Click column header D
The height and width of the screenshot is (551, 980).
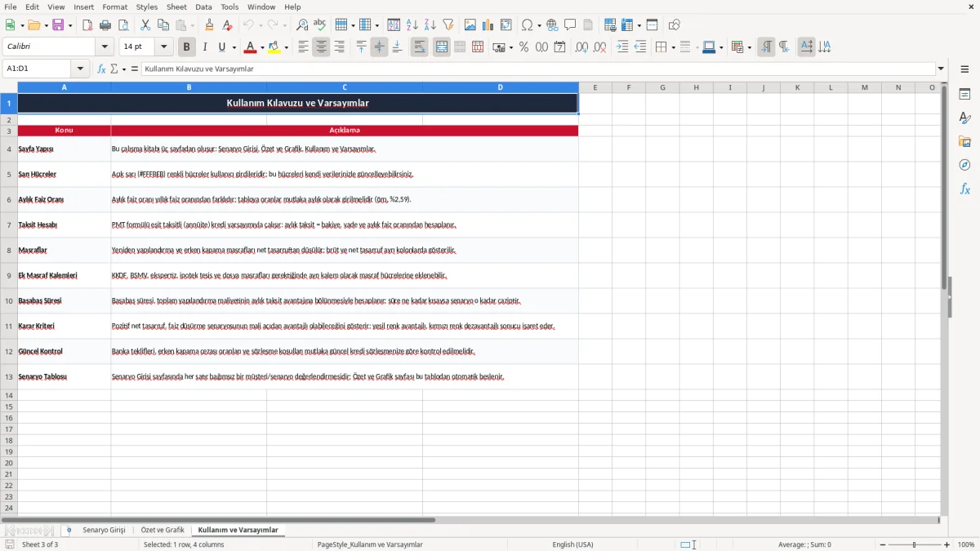500,87
